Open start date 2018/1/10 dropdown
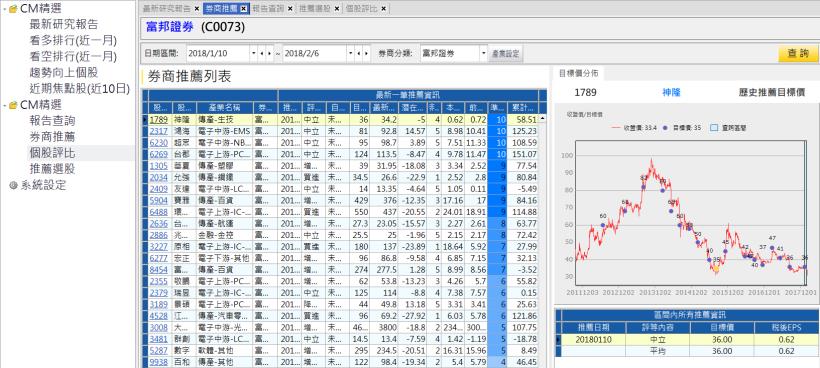The width and height of the screenshot is (820, 368). (x=254, y=53)
